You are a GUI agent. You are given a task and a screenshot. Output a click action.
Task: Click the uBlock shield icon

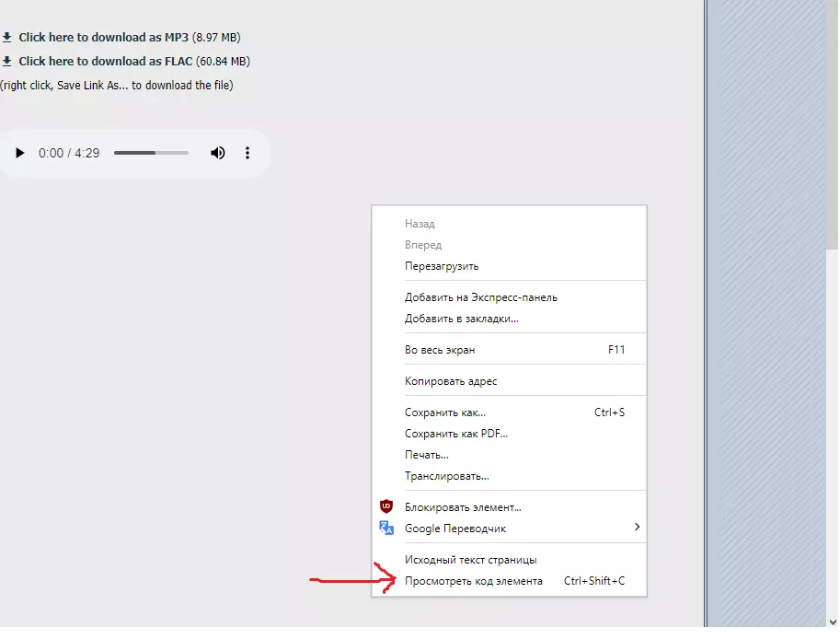pyautogui.click(x=386, y=506)
